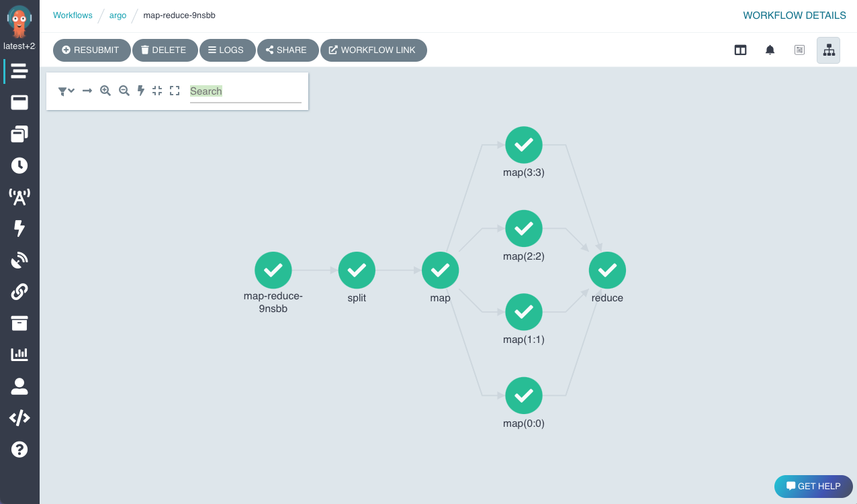Viewport: 857px width, 504px height.
Task: Open the Archived Workflows box icon
Action: pyautogui.click(x=19, y=323)
